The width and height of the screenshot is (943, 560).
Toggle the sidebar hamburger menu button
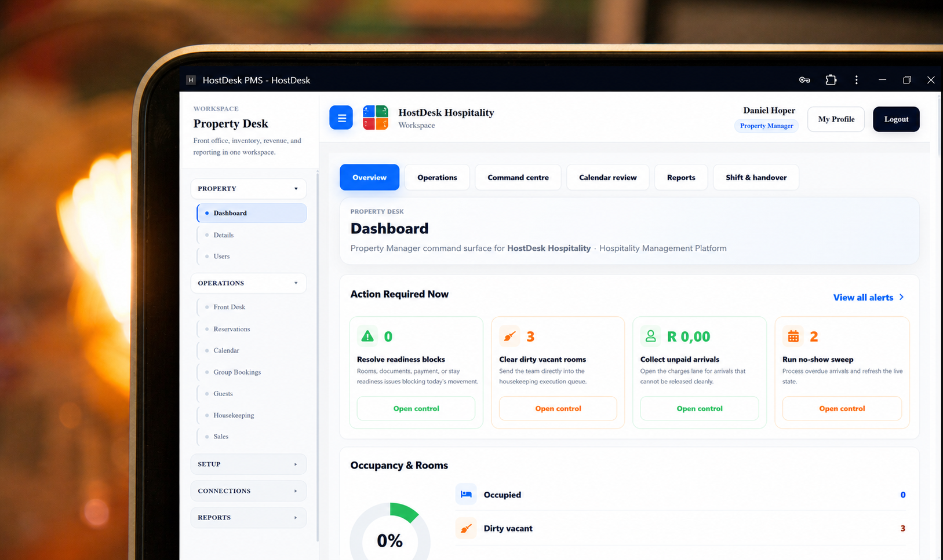pos(341,118)
